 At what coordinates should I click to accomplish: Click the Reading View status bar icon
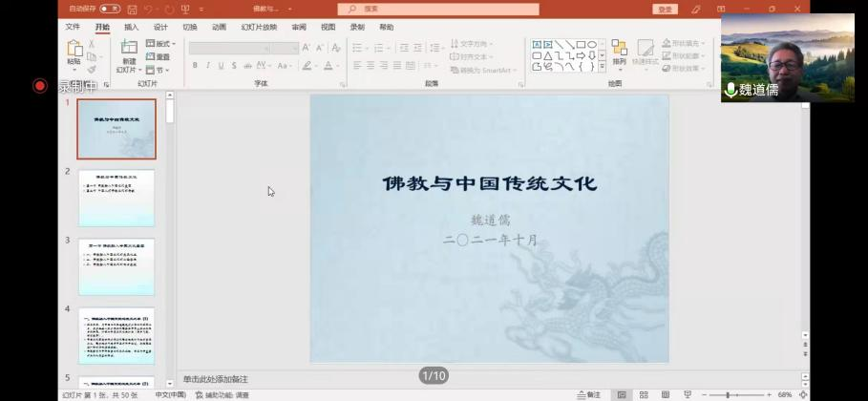click(664, 394)
